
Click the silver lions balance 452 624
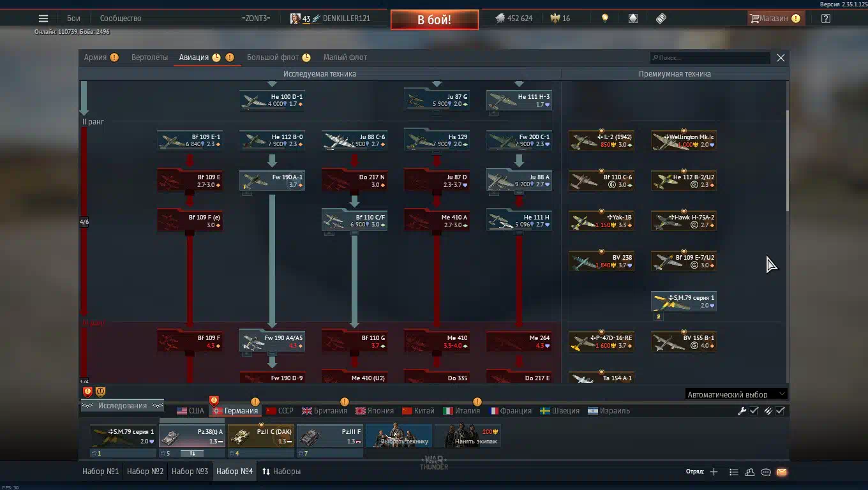(x=514, y=19)
